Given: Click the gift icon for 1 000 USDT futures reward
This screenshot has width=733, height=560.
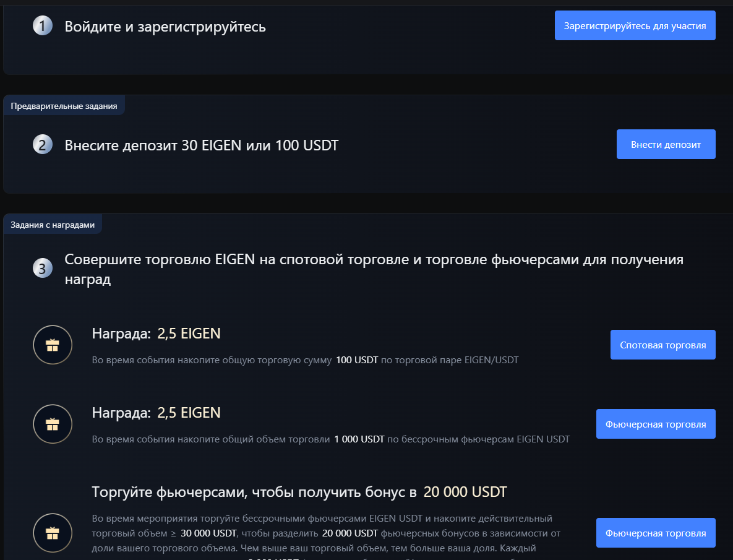Looking at the screenshot, I should point(53,424).
